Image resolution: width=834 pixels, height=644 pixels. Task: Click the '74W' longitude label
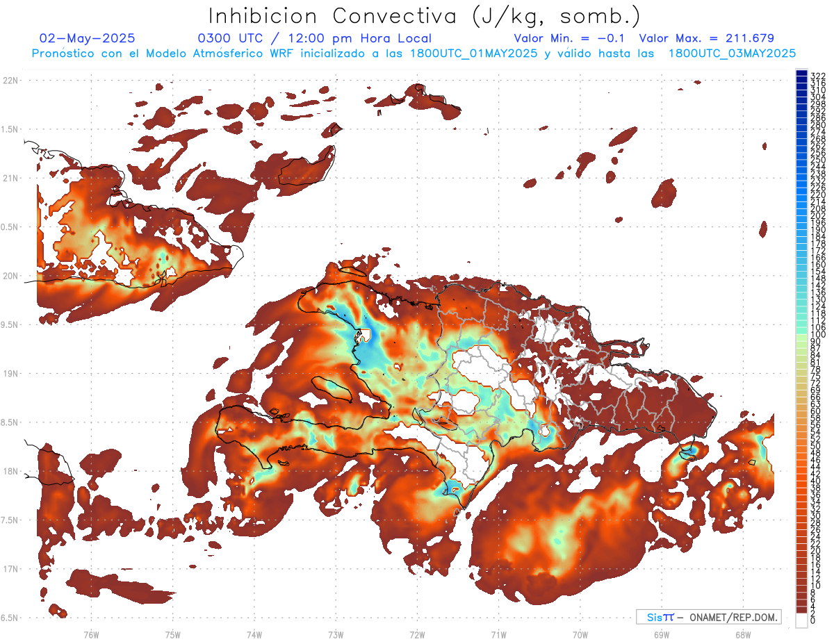[254, 634]
